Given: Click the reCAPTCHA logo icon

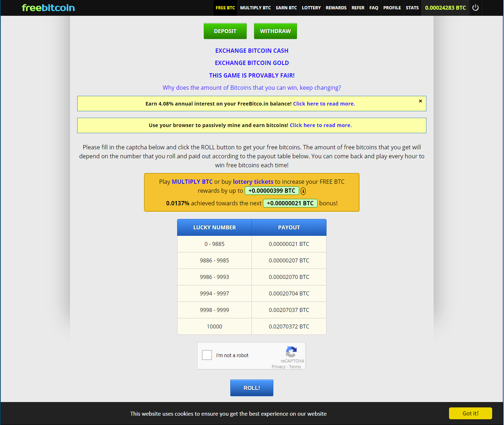Looking at the screenshot, I should [291, 352].
